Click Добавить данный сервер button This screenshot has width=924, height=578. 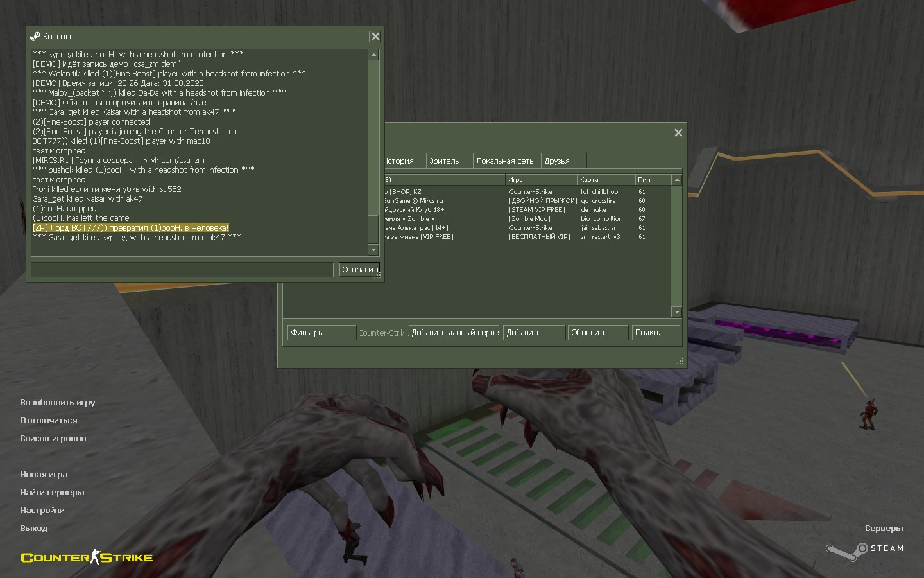coord(454,333)
